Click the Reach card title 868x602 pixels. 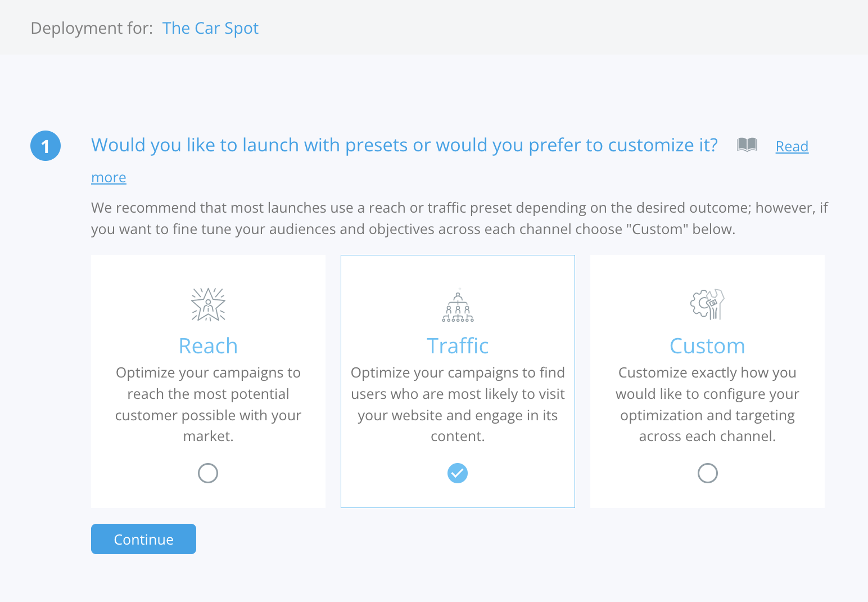coord(208,346)
